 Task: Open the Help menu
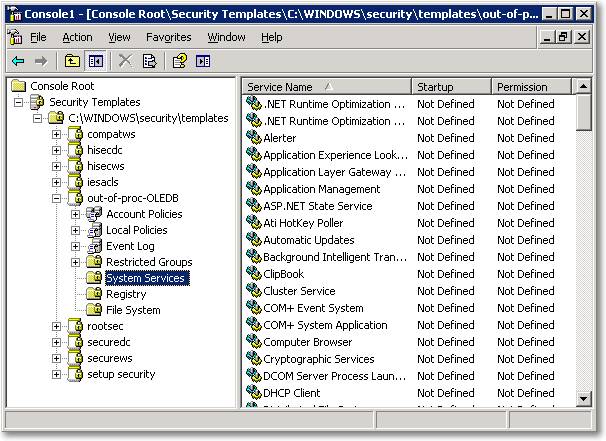coord(272,37)
